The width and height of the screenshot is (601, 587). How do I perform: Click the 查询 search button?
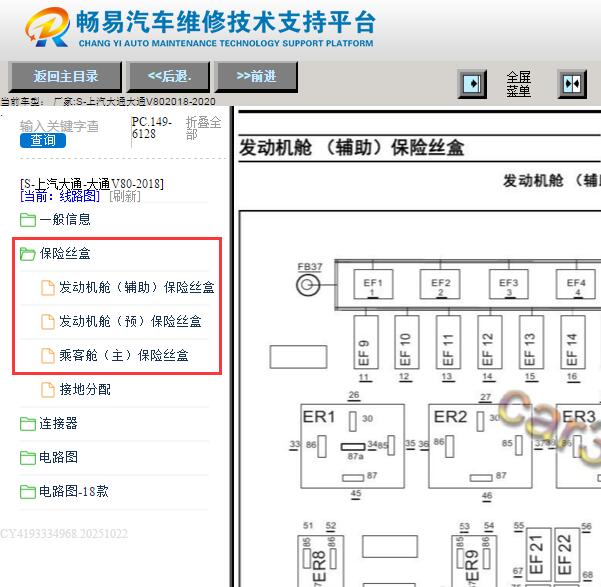click(x=43, y=140)
